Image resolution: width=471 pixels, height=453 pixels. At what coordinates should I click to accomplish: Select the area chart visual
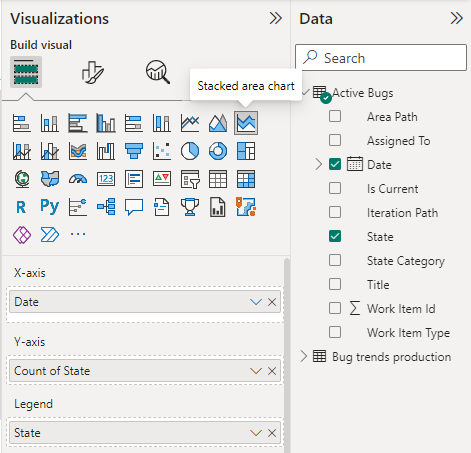218,123
